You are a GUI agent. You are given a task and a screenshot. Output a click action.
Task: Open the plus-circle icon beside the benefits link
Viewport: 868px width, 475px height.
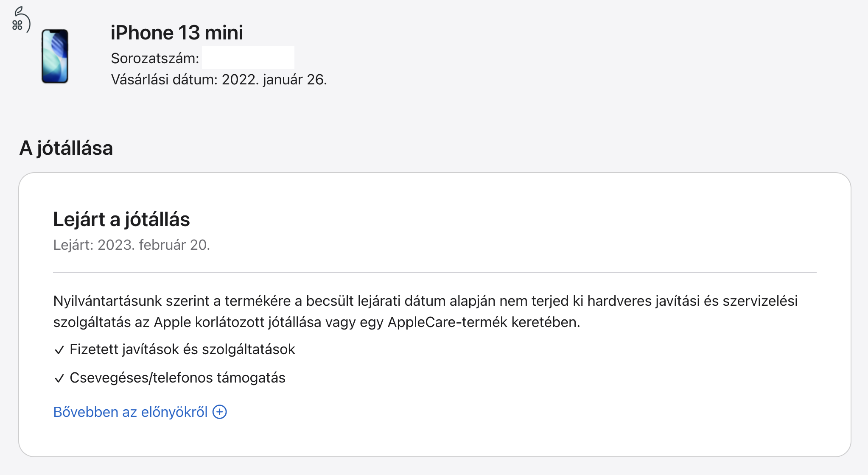point(219,411)
